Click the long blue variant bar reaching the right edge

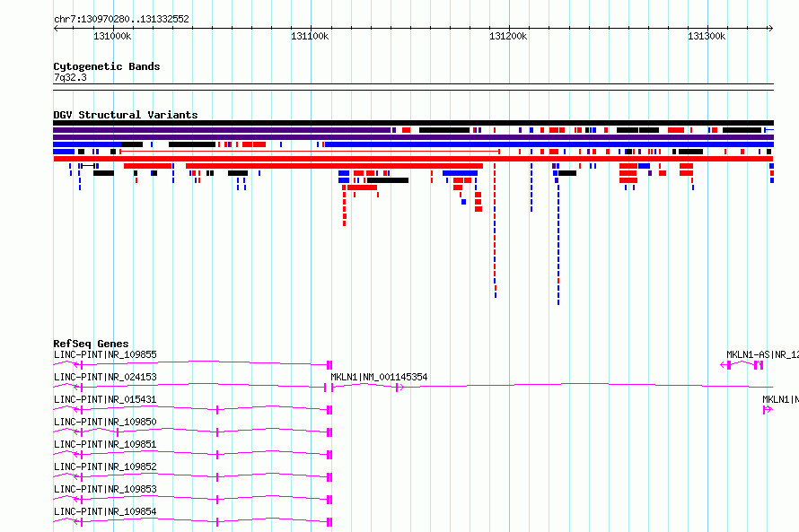(549, 144)
